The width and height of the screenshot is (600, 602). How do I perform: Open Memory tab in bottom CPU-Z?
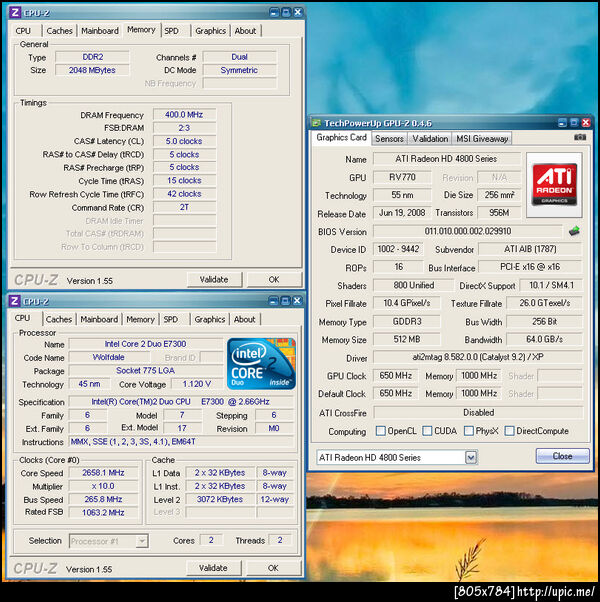point(140,319)
